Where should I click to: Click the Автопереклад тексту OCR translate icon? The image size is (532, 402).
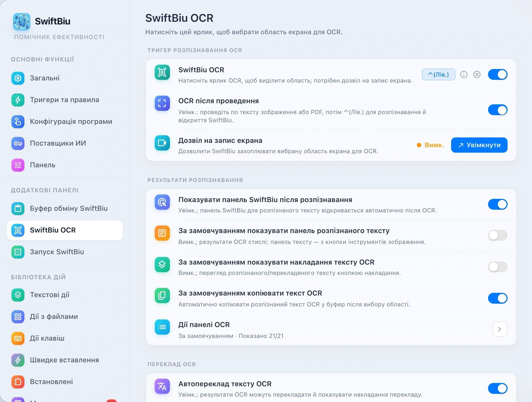click(x=162, y=386)
